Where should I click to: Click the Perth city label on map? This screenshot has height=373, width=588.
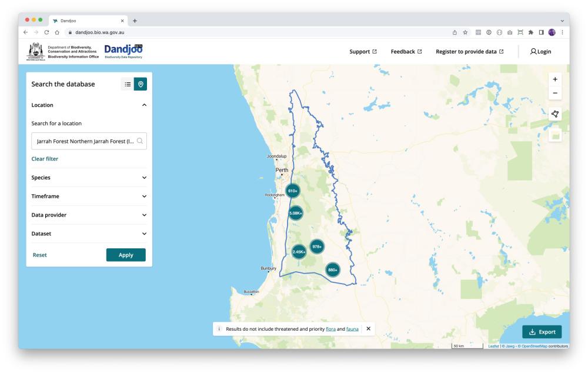click(282, 170)
